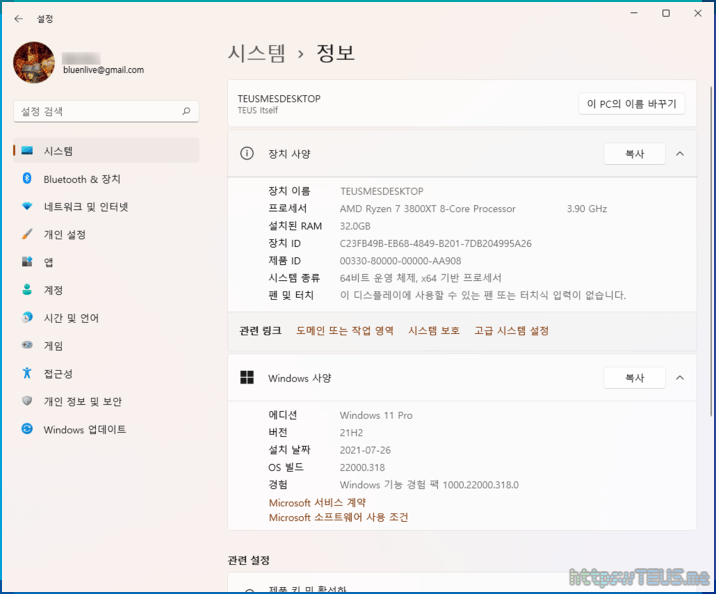
Task: Open 고급 시스템 설정 link
Action: [x=511, y=331]
